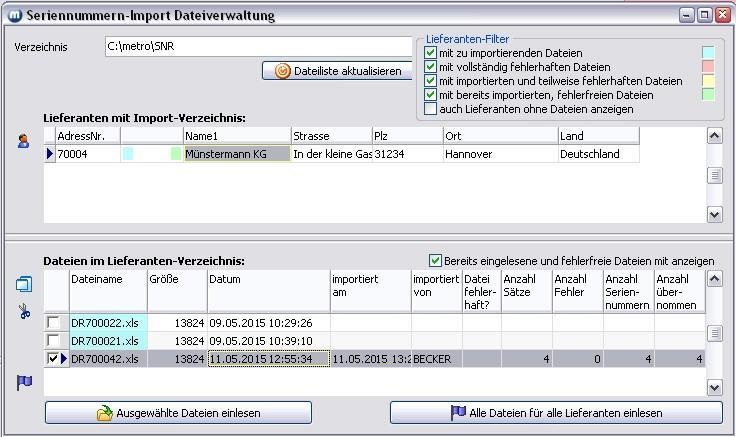Image resolution: width=736 pixels, height=437 pixels.
Task: Click the Name1 column header
Action: [x=236, y=135]
